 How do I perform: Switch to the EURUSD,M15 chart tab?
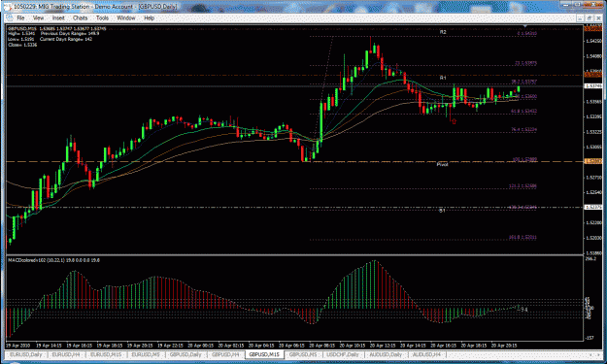(x=105, y=354)
